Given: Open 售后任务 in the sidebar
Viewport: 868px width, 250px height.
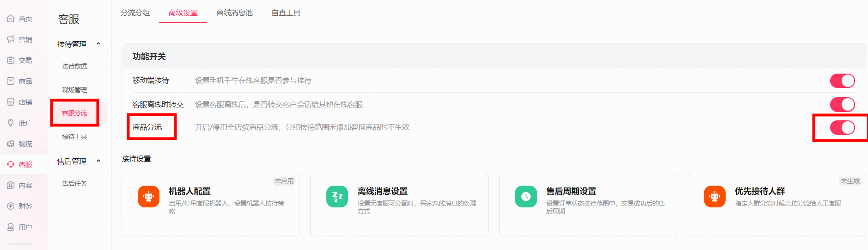Looking at the screenshot, I should 74,183.
